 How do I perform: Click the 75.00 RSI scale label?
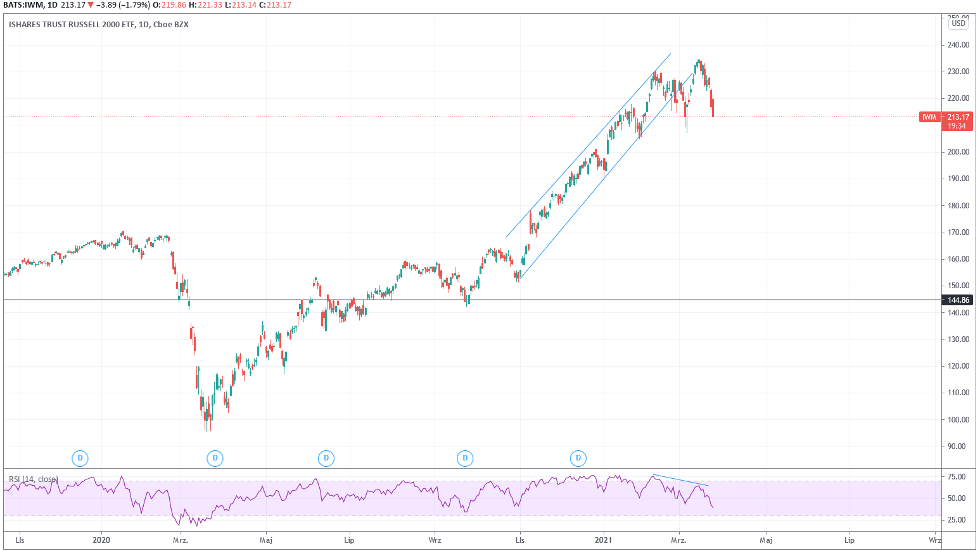point(957,477)
